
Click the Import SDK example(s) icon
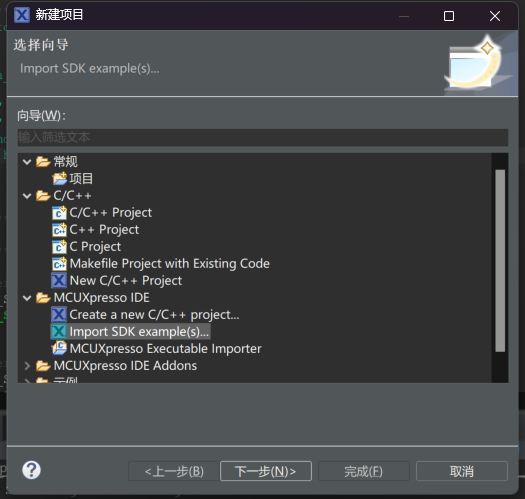click(x=59, y=332)
